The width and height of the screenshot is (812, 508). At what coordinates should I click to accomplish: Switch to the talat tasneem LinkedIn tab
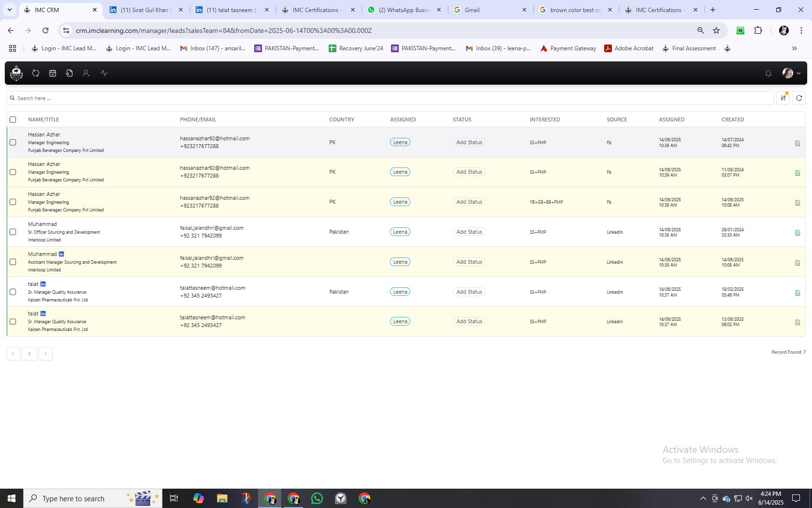point(232,10)
